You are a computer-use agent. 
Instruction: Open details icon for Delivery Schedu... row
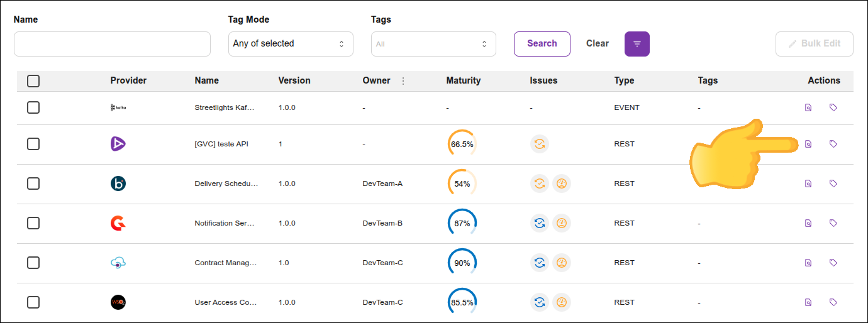(x=808, y=183)
